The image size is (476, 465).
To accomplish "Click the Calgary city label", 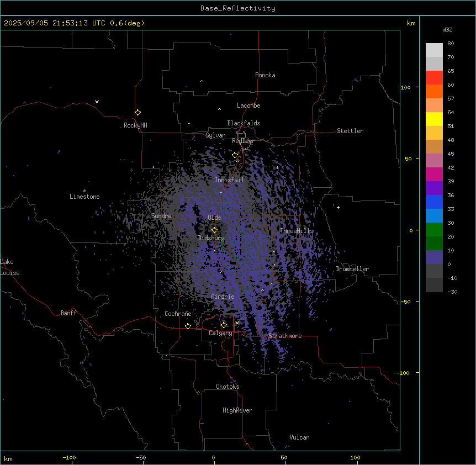I will [x=220, y=333].
